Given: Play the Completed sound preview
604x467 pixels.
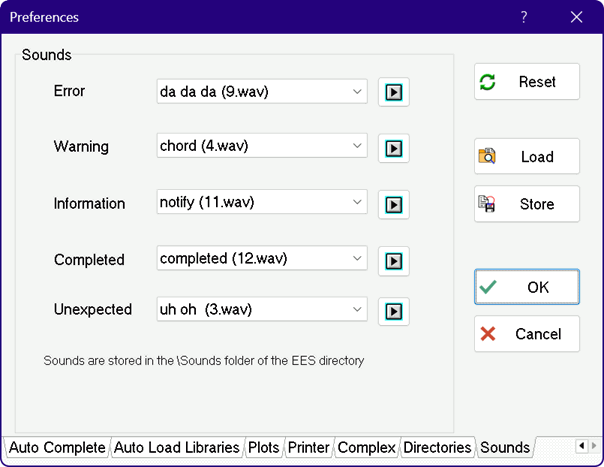Looking at the screenshot, I should pyautogui.click(x=394, y=261).
